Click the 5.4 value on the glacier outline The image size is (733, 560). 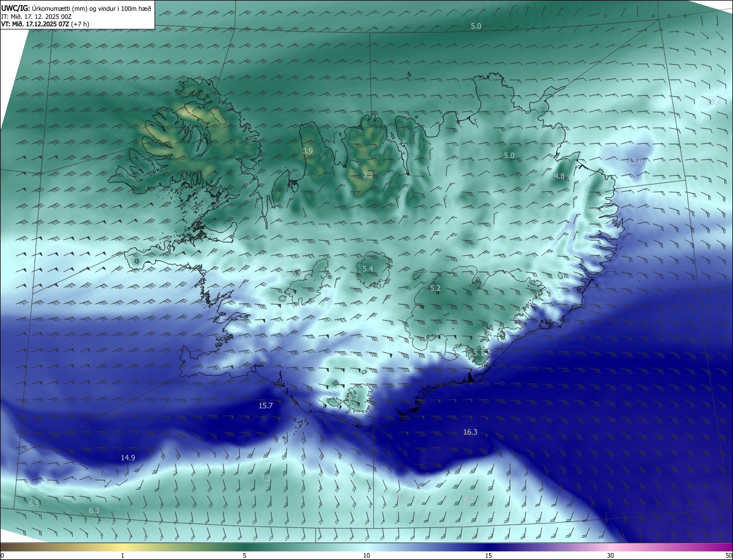[x=368, y=269]
